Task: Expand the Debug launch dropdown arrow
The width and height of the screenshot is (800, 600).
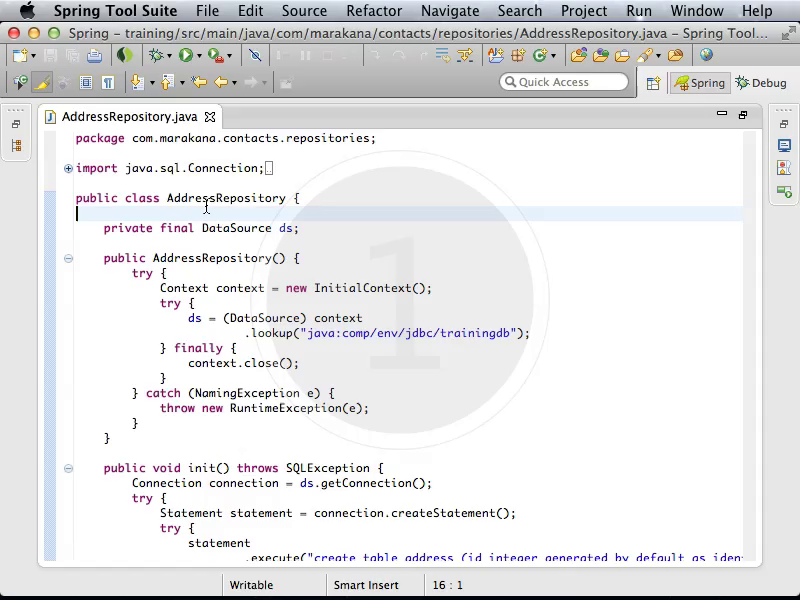Action: pos(169,56)
